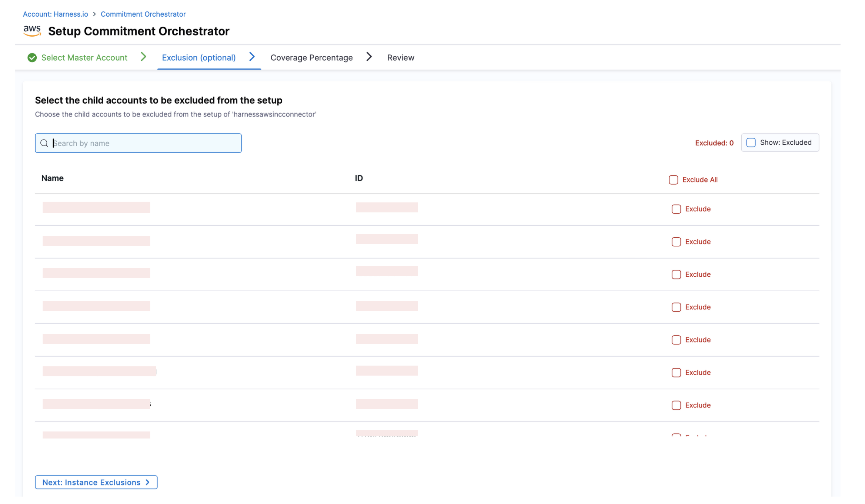This screenshot has width=865, height=504.
Task: Click arrow icon in Next: Instance Exclusions
Action: [x=148, y=482]
